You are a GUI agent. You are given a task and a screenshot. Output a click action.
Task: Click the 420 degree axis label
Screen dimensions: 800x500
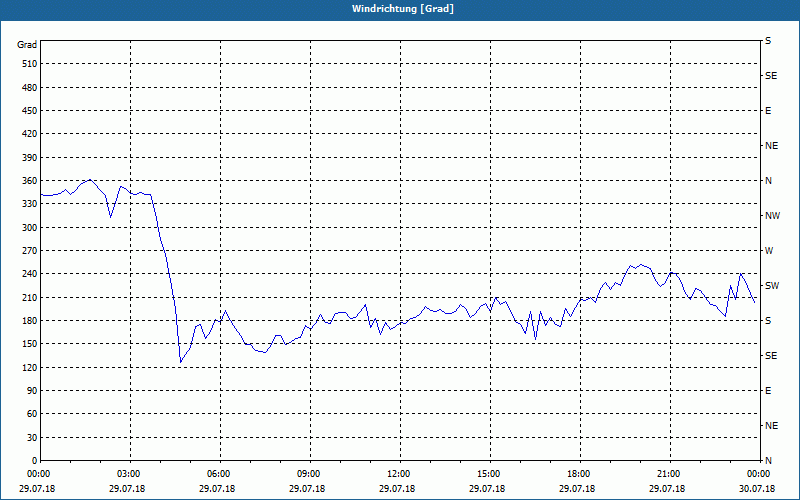[x=29, y=134]
